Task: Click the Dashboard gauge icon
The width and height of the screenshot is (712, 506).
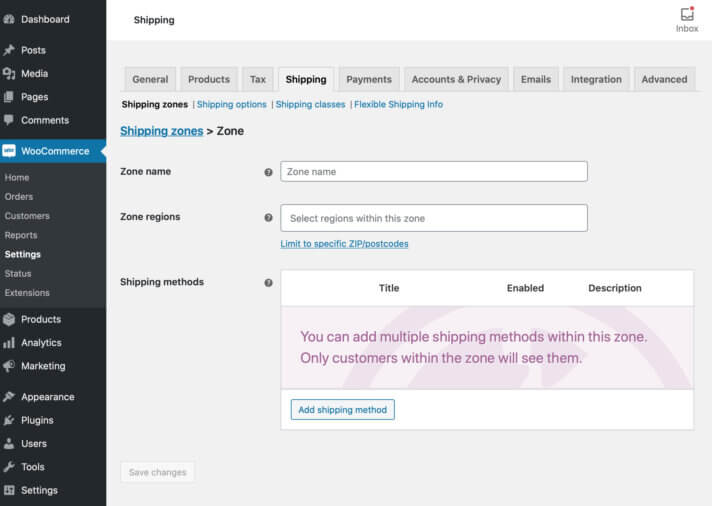Action: (9, 20)
